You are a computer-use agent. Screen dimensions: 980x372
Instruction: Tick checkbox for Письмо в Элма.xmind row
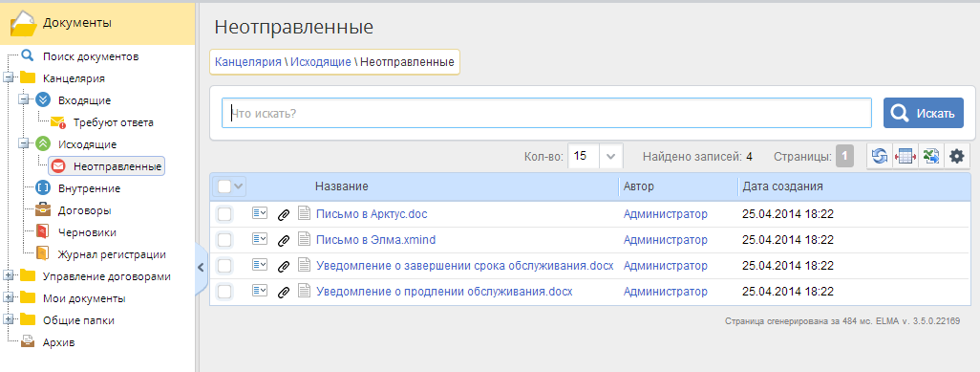tap(224, 240)
